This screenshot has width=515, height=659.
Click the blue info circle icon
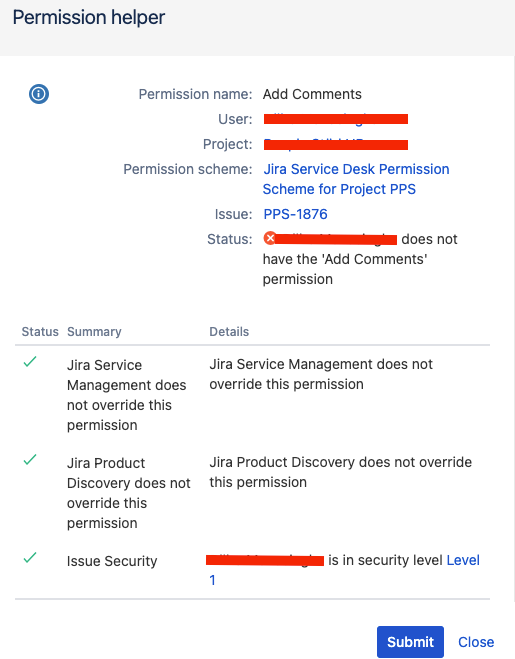click(x=39, y=94)
